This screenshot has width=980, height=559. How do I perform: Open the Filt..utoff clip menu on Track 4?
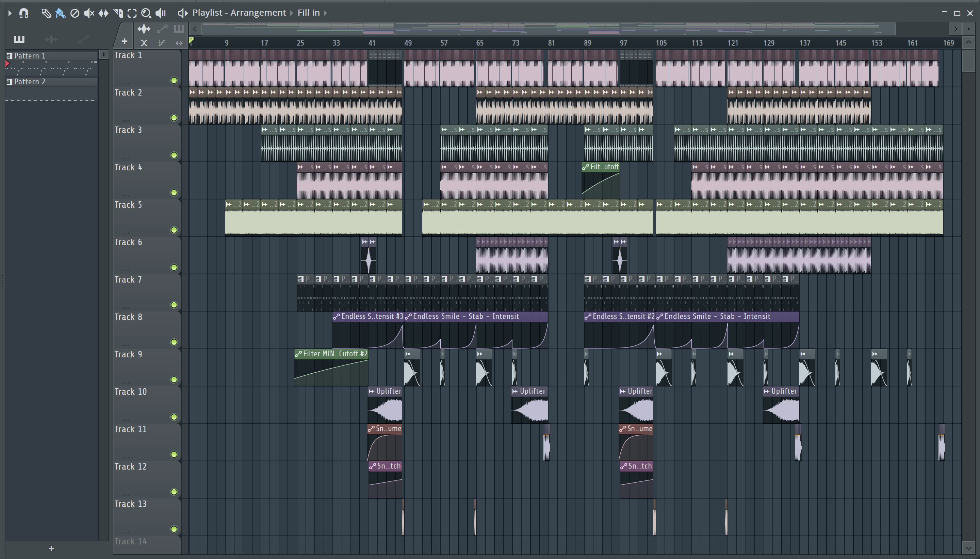586,167
